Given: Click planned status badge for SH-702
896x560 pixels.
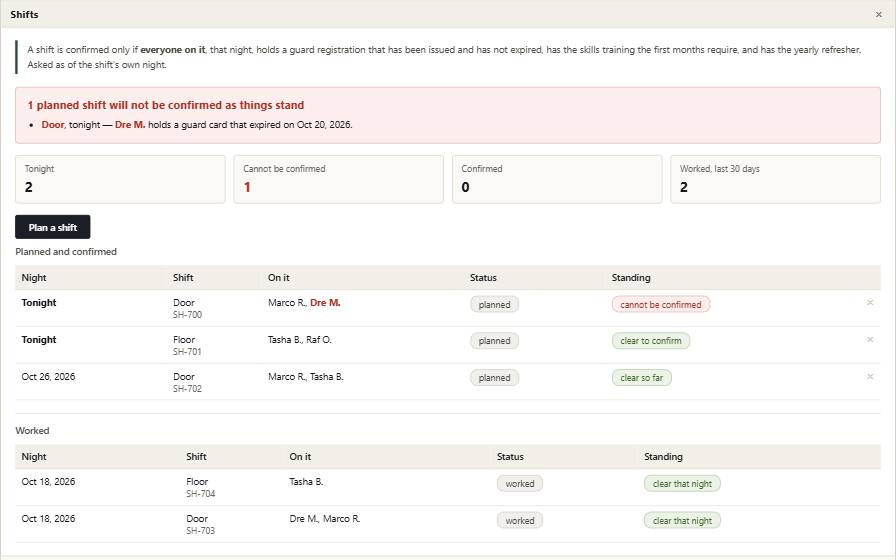Looking at the screenshot, I should point(494,378).
